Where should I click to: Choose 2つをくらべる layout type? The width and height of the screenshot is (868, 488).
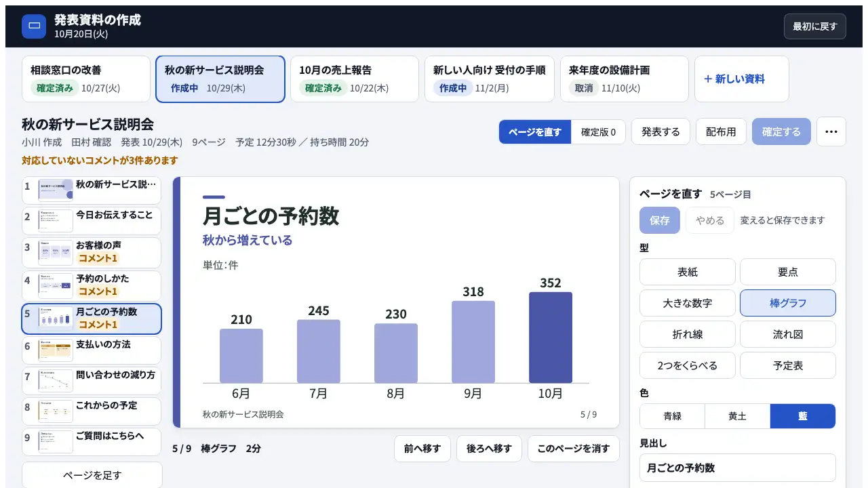(x=688, y=365)
